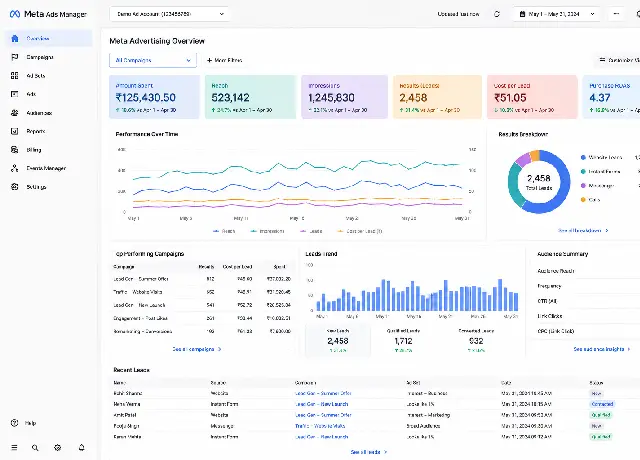Viewport: 640px width, 460px height.
Task: Click 'See all leads' link
Action: click(x=369, y=452)
